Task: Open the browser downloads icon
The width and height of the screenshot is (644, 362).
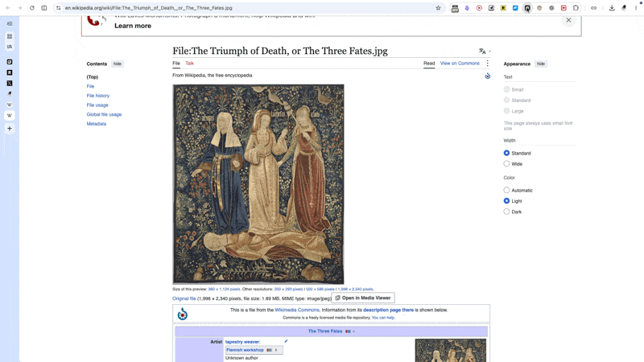Action: [x=612, y=8]
